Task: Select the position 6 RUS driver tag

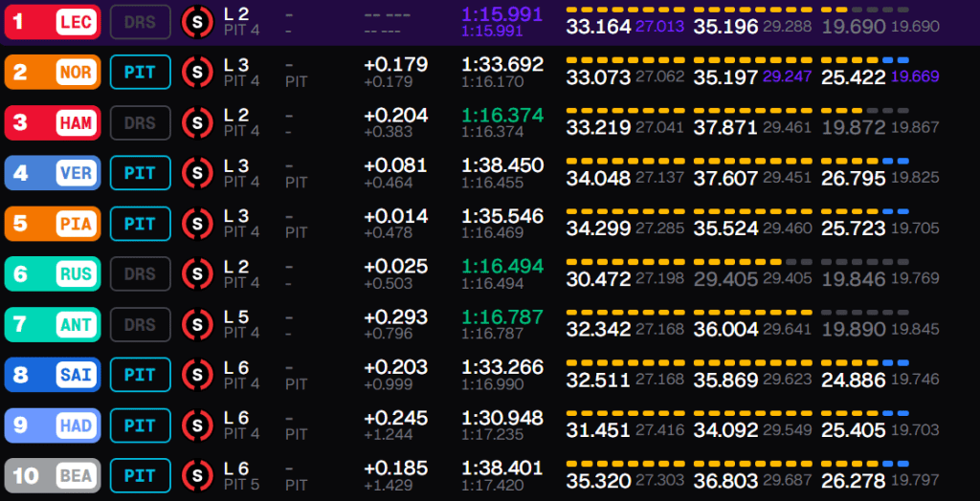Action: [x=53, y=273]
